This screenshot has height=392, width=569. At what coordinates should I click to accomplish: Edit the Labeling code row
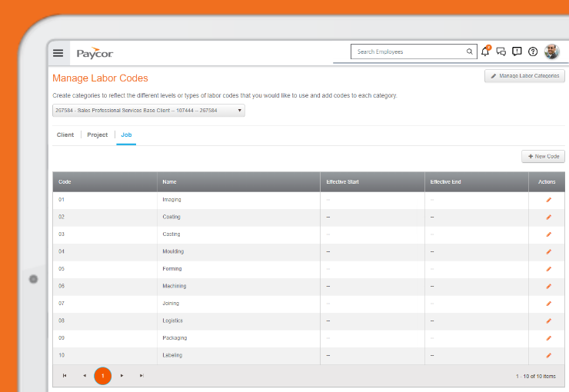tap(549, 356)
